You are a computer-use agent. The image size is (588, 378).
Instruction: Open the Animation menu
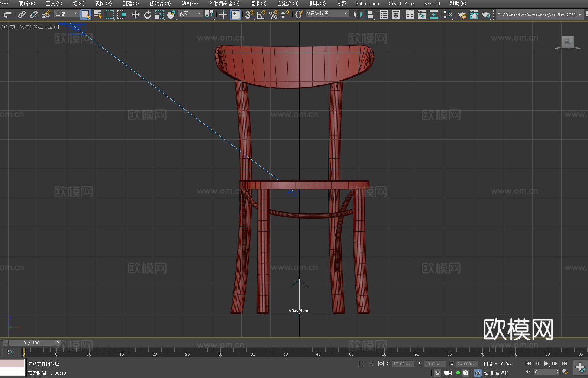(190, 3)
